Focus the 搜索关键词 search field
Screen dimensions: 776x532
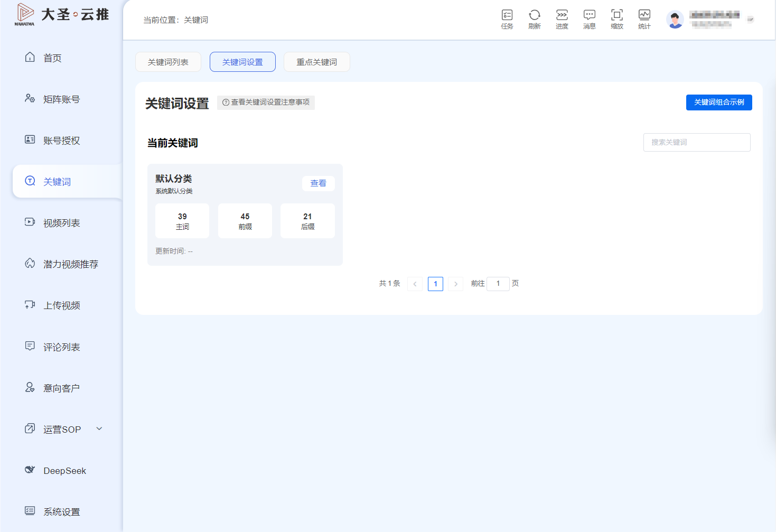[697, 142]
